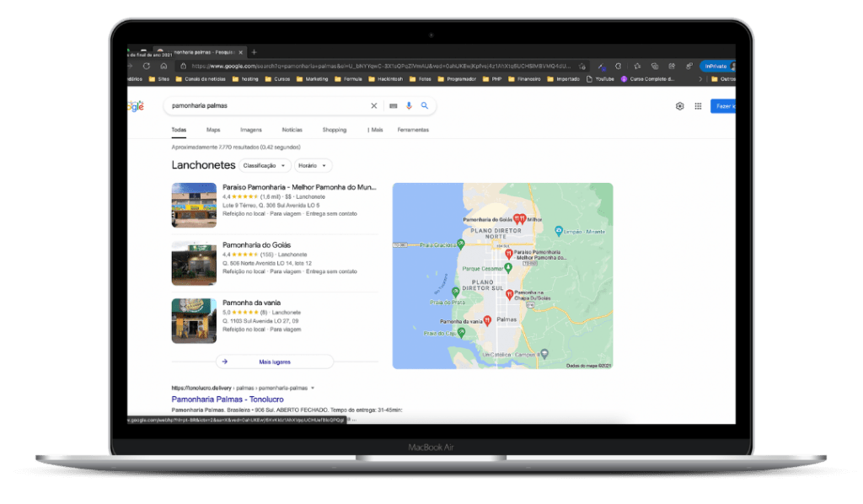The width and height of the screenshot is (863, 504).
Task: Open the hosting bookmarks folder
Action: tap(245, 79)
